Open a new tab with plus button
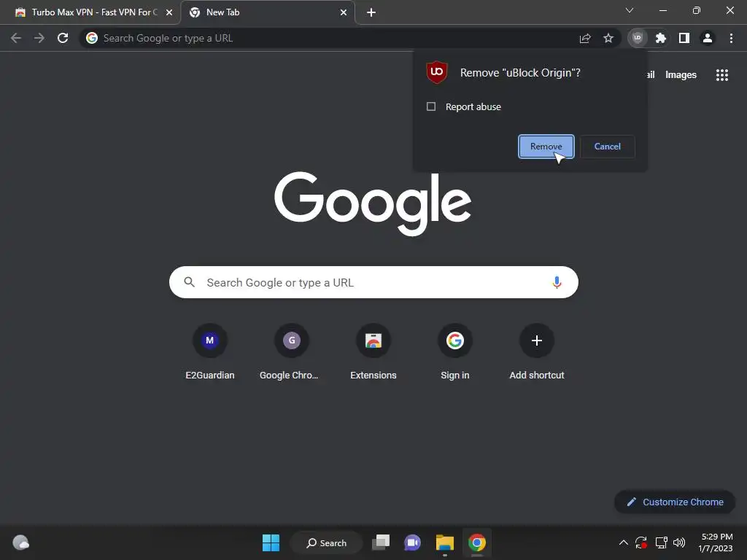 [371, 12]
